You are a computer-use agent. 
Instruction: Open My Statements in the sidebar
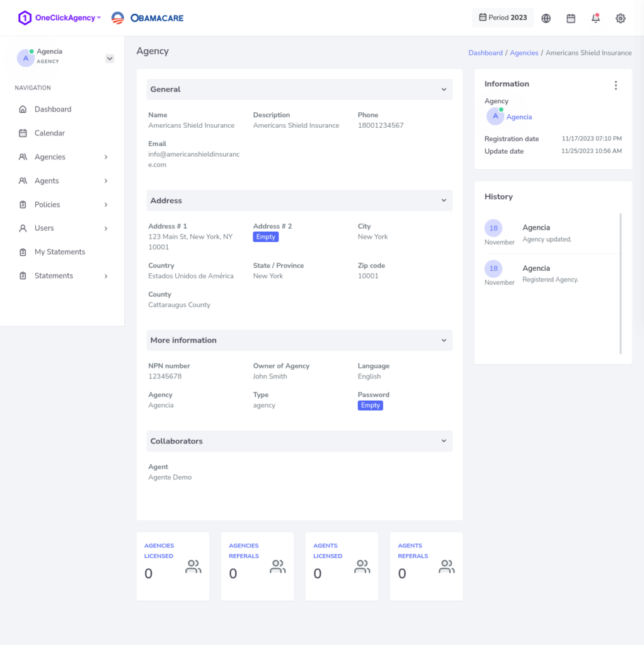tap(60, 252)
